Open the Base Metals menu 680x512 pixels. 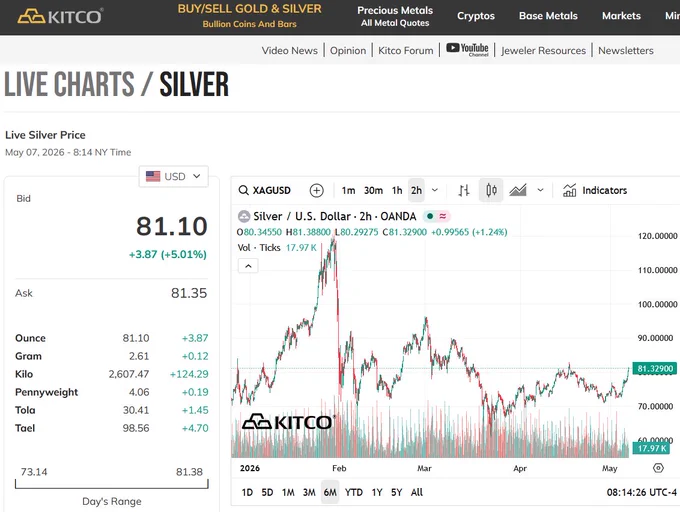pos(548,16)
